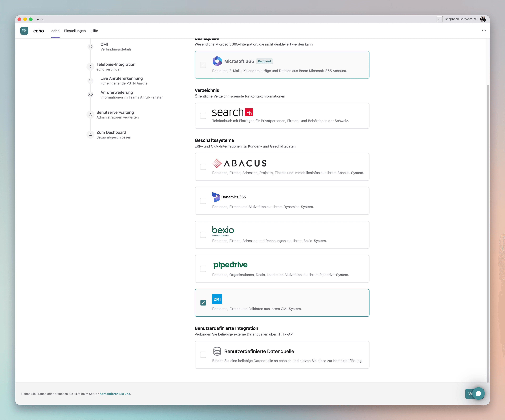Click the Required badge next to Microsoft 365

pyautogui.click(x=264, y=61)
